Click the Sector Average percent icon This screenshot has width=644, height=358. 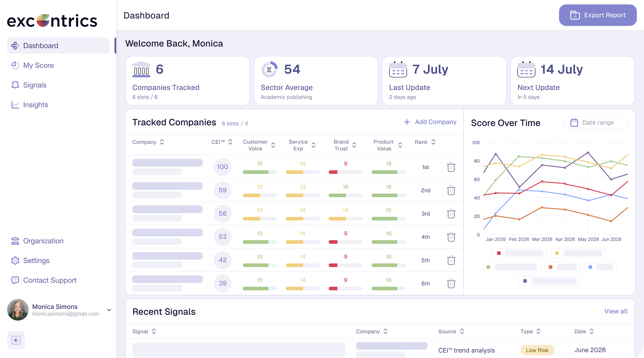click(x=269, y=69)
